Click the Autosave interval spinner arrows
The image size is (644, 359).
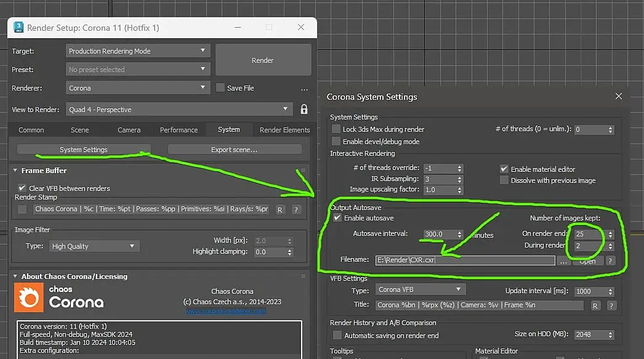459,235
